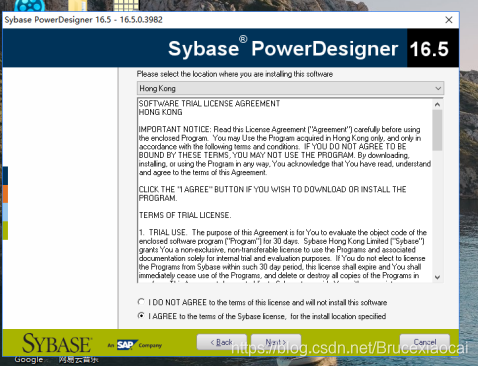478x367 pixels.
Task: Click the film reel desktop icon behind the installer
Action: [30, 5]
